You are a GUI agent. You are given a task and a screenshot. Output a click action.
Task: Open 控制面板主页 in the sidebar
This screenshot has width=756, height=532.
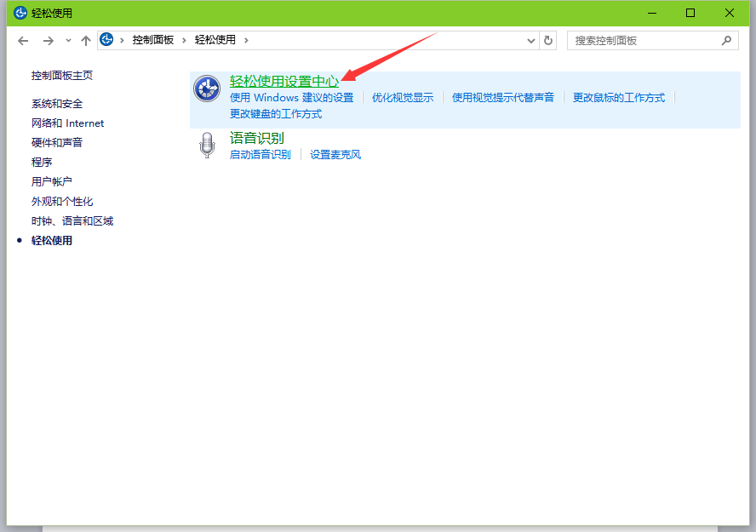pos(62,76)
